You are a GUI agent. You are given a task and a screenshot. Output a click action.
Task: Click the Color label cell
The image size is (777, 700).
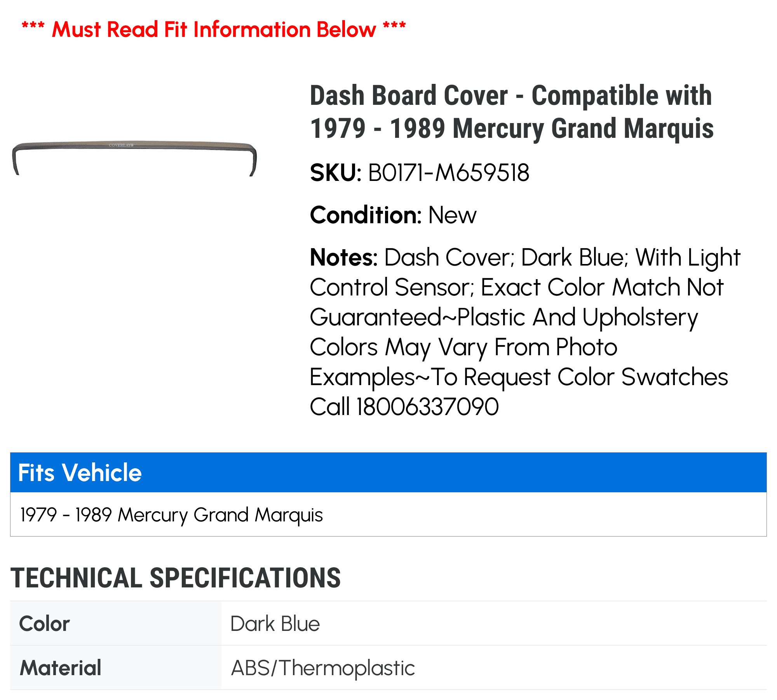116,624
